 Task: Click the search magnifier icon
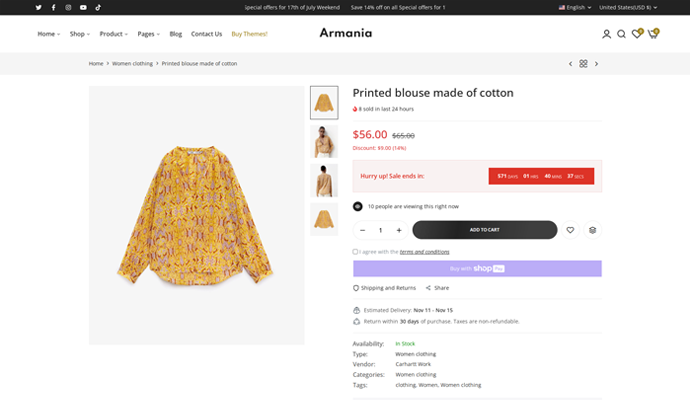[621, 34]
